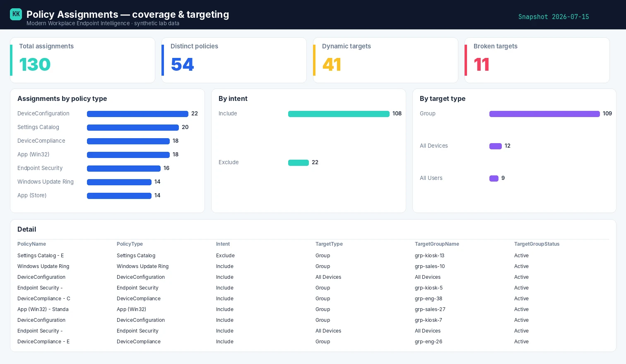
Task: Click the KK logo icon in header
Action: [x=16, y=14]
